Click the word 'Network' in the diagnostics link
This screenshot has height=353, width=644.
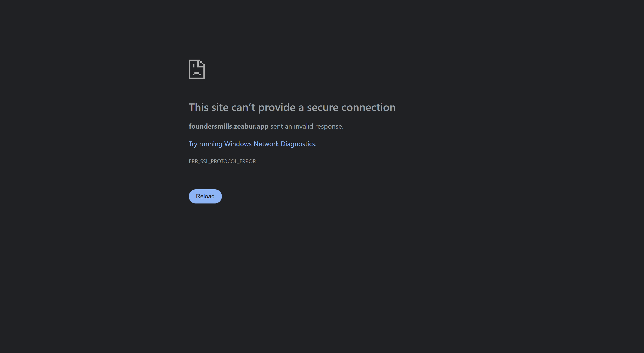pos(266,144)
